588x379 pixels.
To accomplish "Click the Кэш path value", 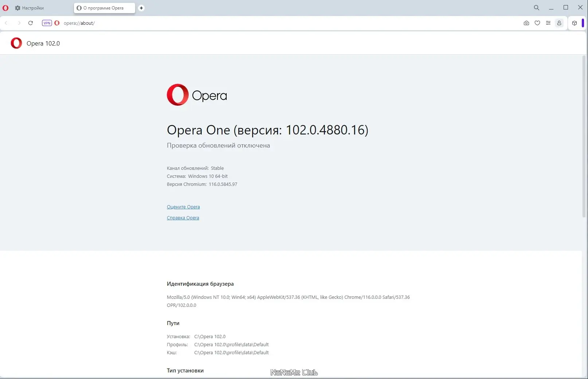I will [x=231, y=353].
